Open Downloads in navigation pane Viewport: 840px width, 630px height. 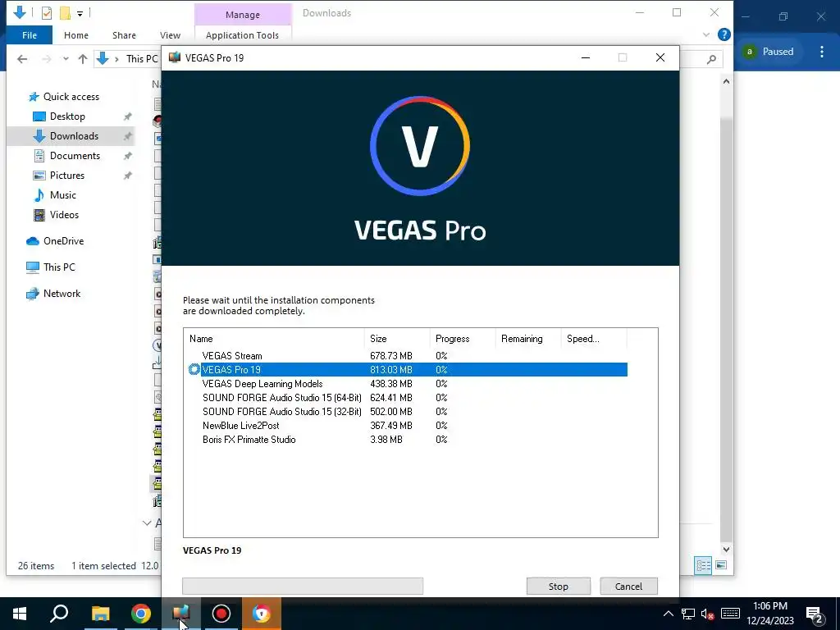pyautogui.click(x=74, y=136)
